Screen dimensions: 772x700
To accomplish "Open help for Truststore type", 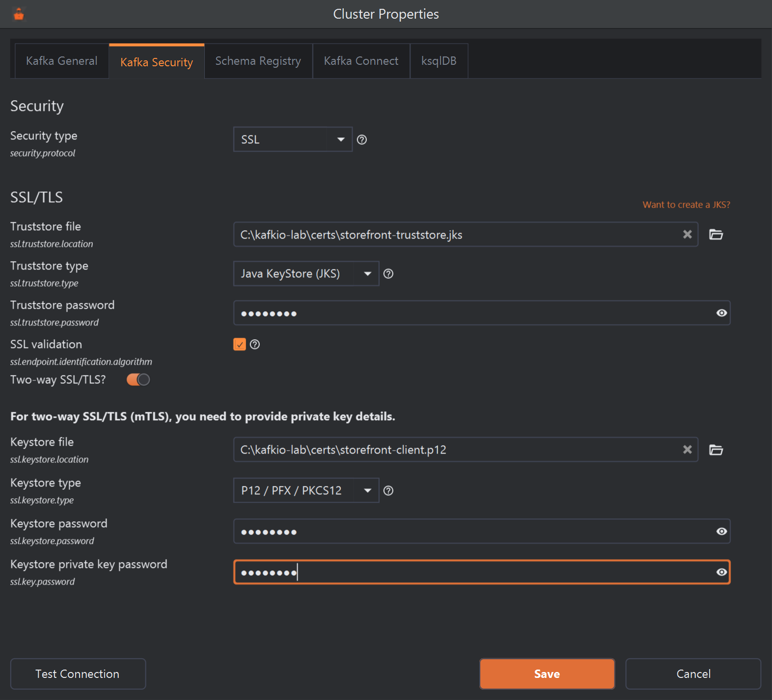I will (388, 274).
